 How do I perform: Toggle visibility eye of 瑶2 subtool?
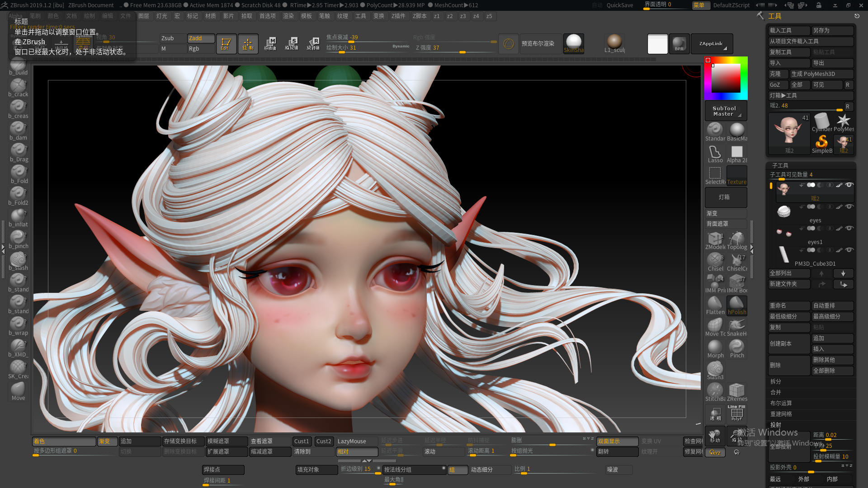(x=849, y=185)
